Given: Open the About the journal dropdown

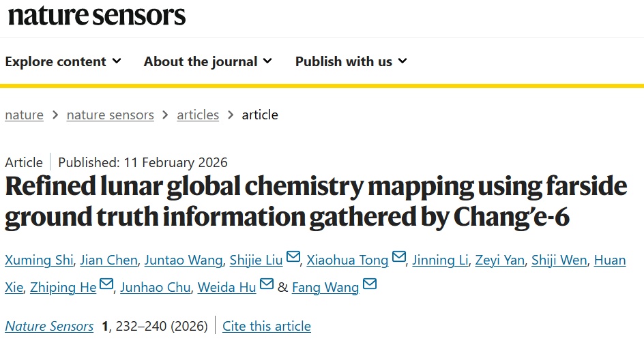Looking at the screenshot, I should pyautogui.click(x=207, y=61).
